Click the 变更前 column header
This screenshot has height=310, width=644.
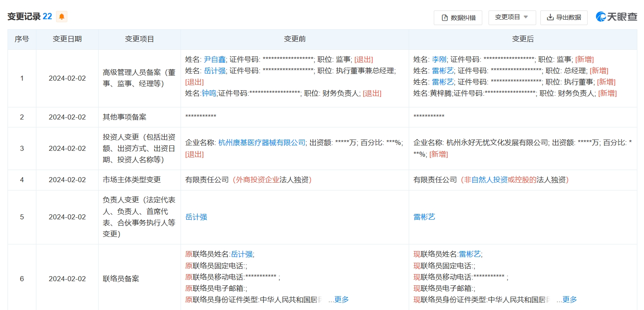tap(295, 39)
